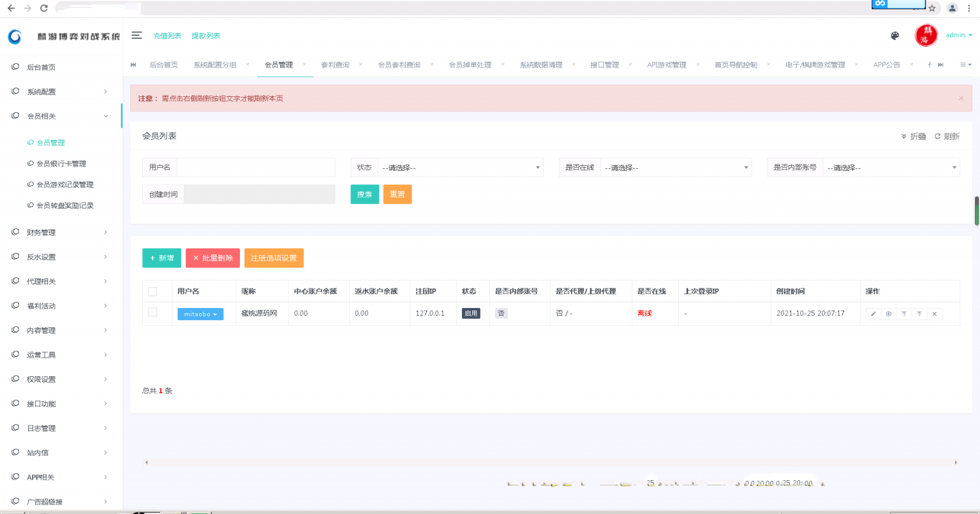
Task: Click the coin balance icon in operations column
Action: (889, 314)
